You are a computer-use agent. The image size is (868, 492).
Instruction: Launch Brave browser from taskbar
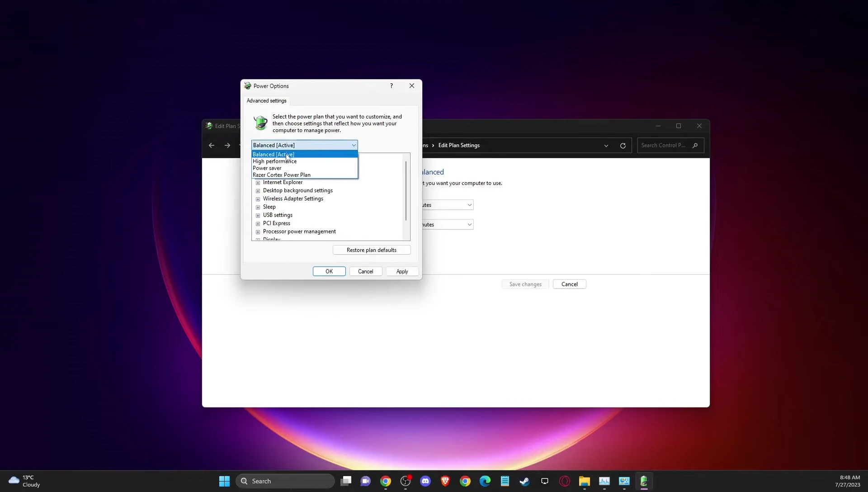pos(445,481)
